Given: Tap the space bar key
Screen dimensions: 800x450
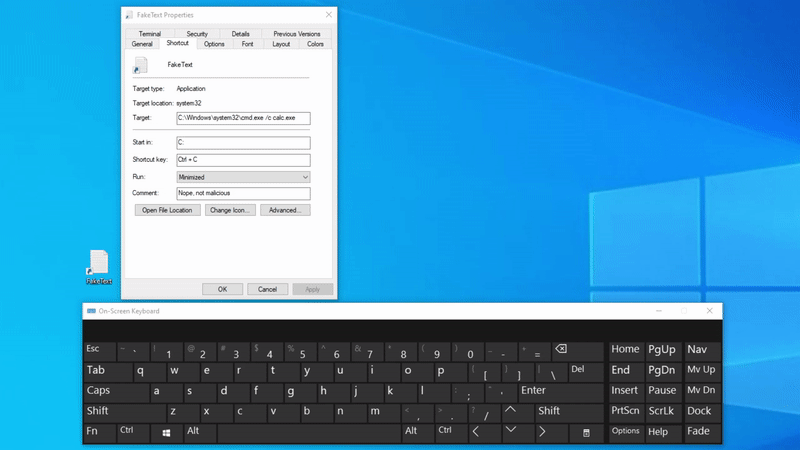Looking at the screenshot, I should [x=309, y=433].
